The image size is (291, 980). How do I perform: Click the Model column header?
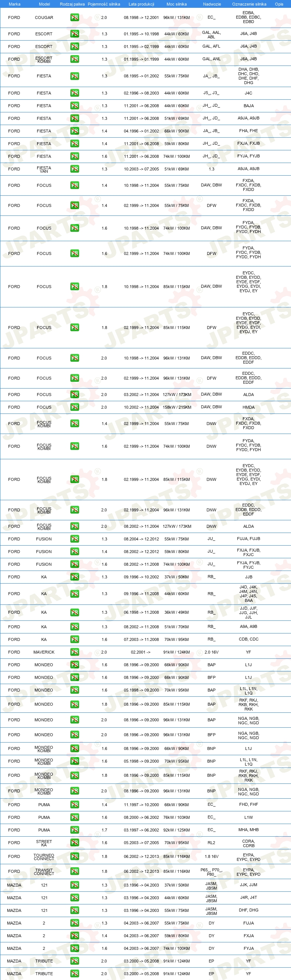(45, 4)
